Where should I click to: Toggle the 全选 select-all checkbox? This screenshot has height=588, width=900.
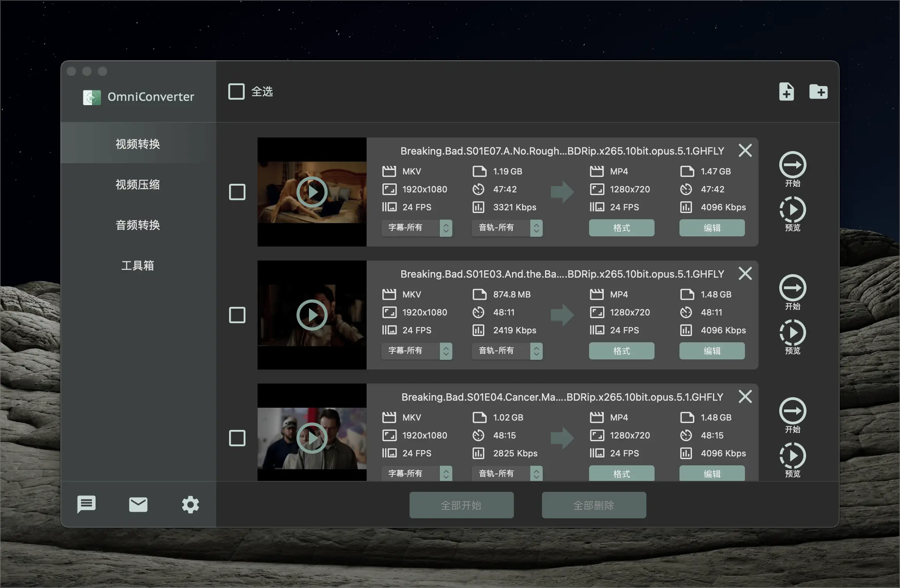[x=236, y=92]
